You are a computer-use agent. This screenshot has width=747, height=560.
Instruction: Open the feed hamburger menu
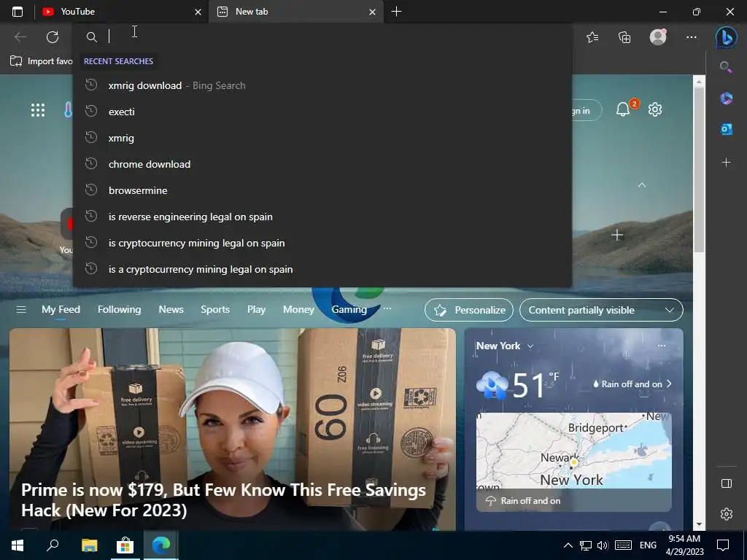pos(21,309)
